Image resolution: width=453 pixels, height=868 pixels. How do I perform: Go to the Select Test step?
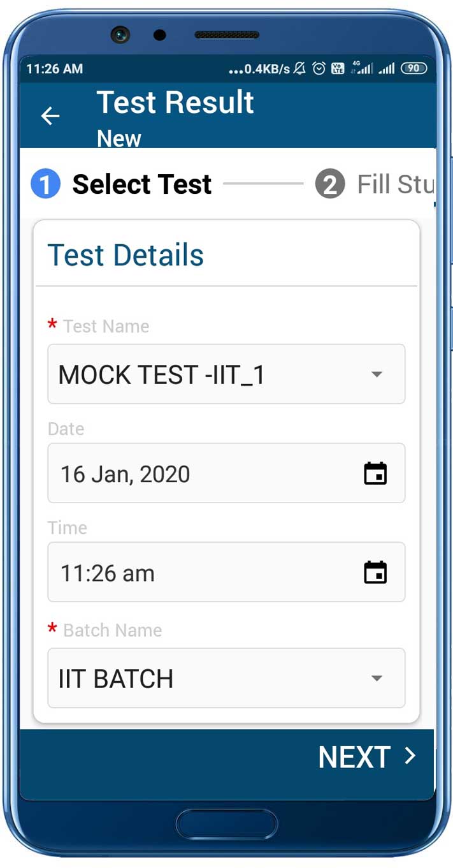[x=141, y=184]
